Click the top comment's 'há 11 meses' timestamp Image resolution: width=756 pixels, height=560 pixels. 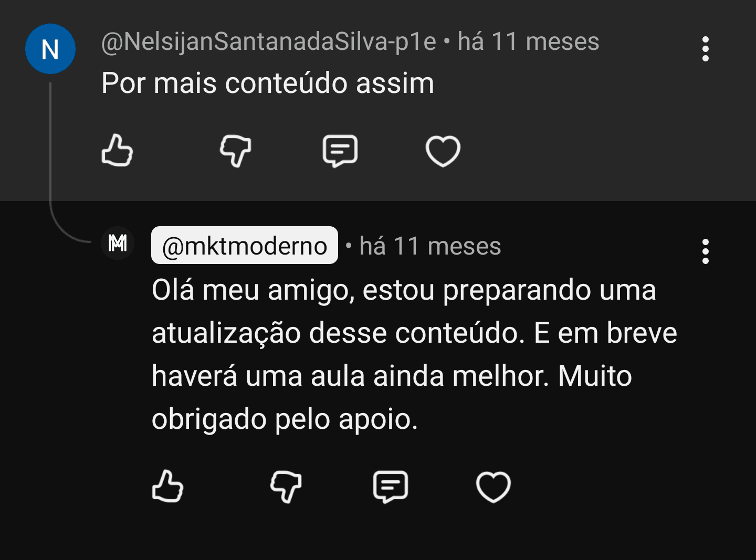coord(528,41)
